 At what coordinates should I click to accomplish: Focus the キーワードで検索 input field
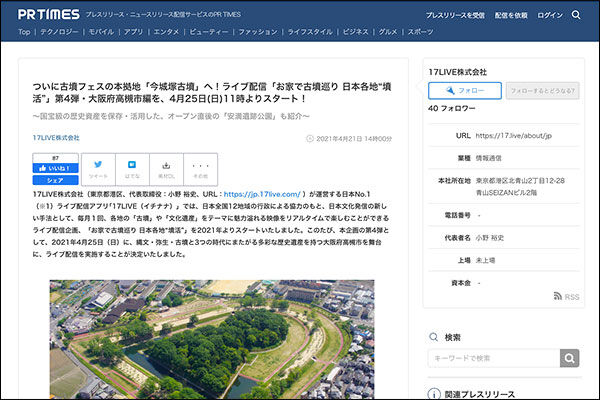point(494,358)
